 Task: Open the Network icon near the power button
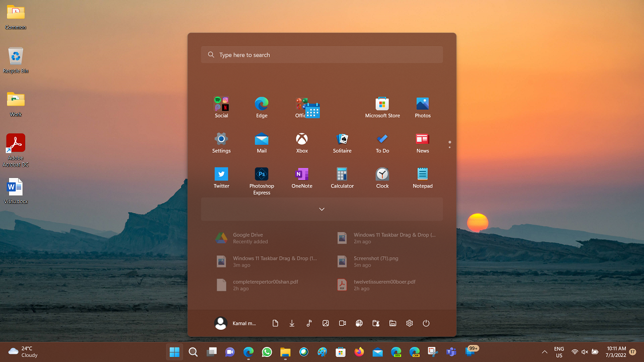tap(359, 323)
